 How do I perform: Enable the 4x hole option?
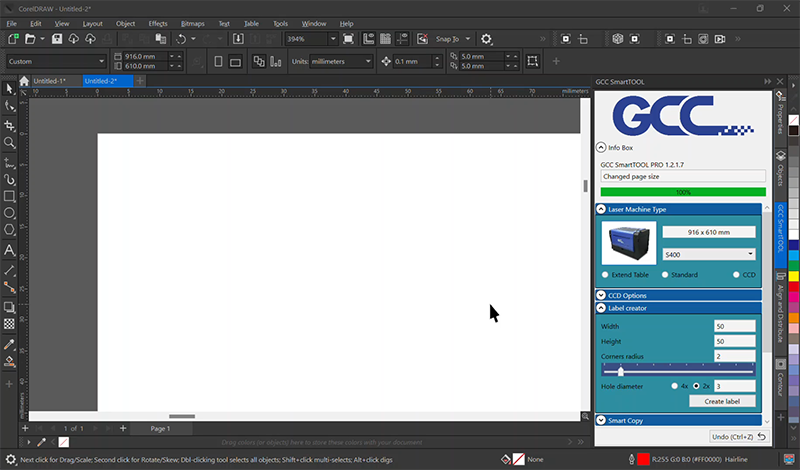click(674, 385)
